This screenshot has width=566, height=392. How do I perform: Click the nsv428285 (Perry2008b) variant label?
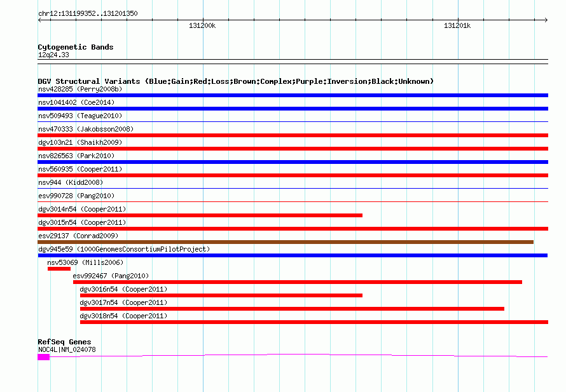(80, 89)
